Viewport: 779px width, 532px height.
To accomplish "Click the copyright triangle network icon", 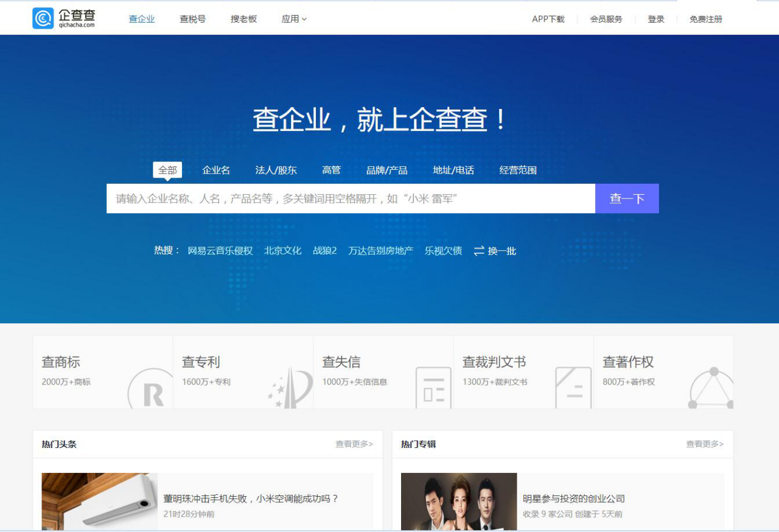I will point(711,388).
